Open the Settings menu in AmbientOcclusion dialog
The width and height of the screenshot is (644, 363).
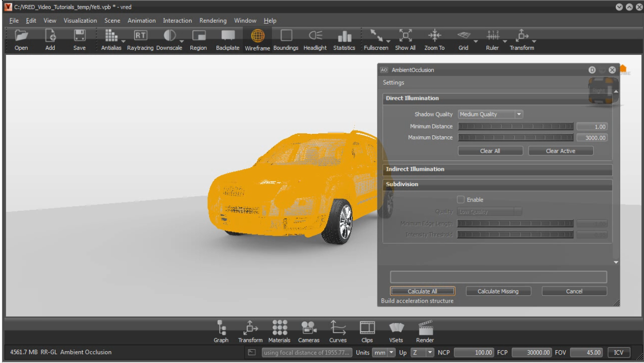point(393,82)
